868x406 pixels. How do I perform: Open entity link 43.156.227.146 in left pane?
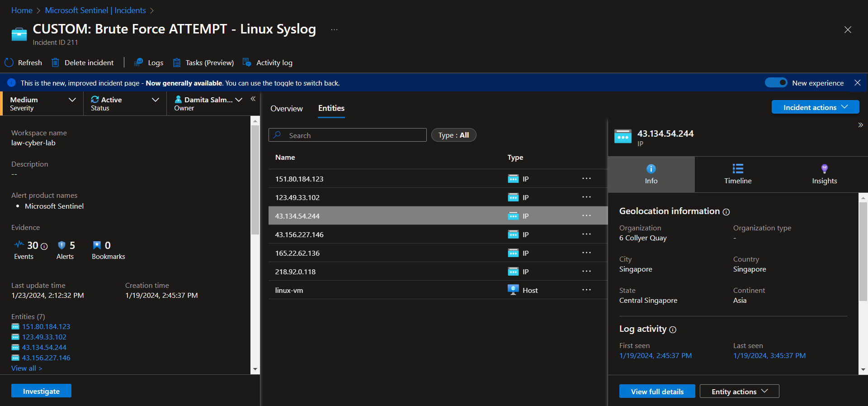click(x=46, y=358)
